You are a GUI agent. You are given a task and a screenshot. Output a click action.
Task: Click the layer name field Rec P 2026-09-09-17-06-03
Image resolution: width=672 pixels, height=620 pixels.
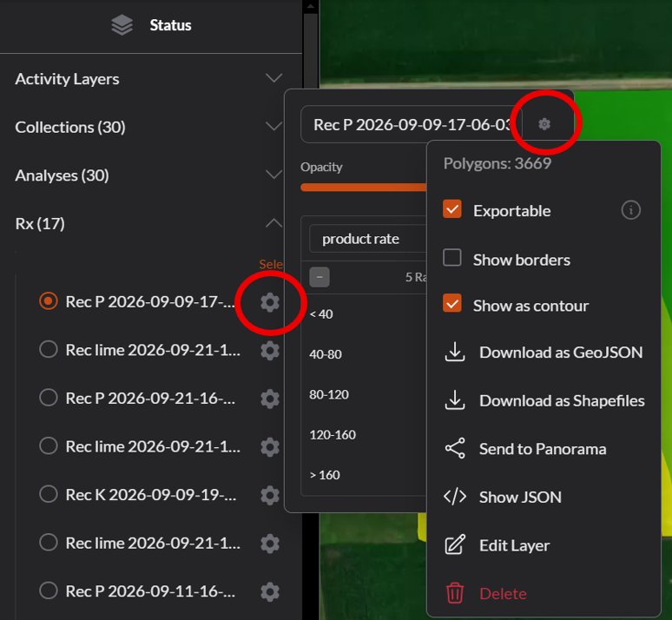tap(412, 124)
